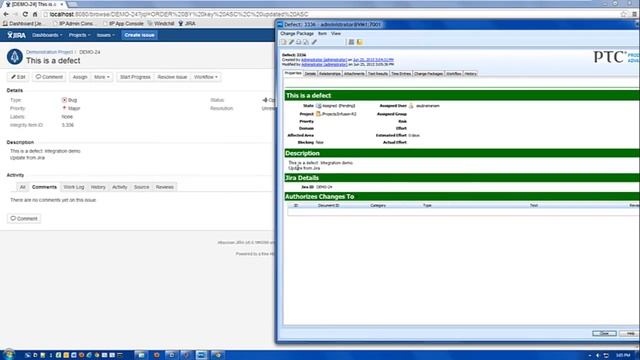Select the Comments activity tab
Screen dimensions: 640x360
(x=44, y=187)
